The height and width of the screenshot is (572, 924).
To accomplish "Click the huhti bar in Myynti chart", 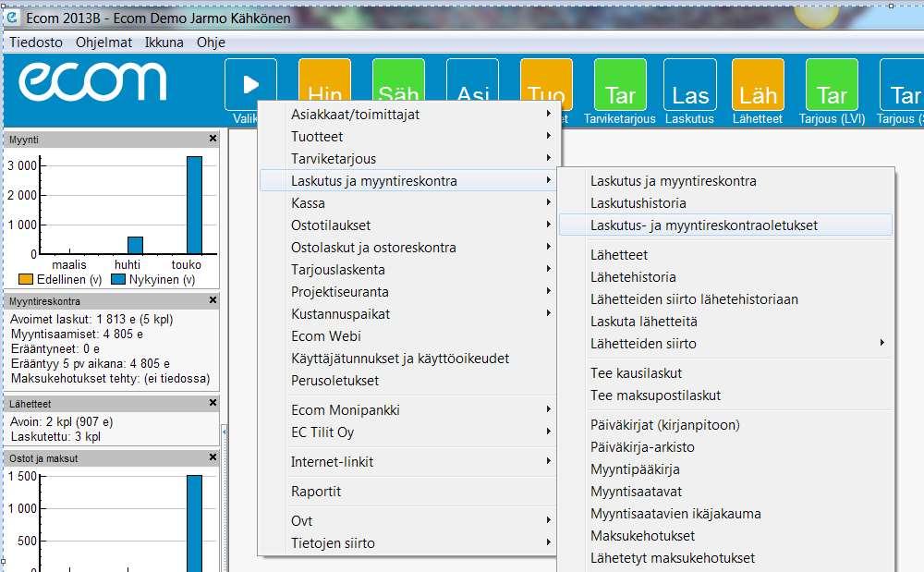I will point(136,245).
